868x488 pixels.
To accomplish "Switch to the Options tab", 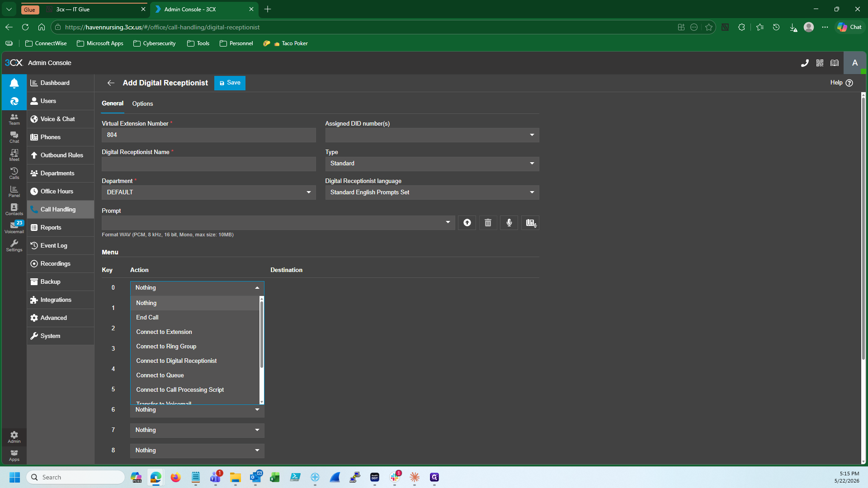I will tap(142, 104).
